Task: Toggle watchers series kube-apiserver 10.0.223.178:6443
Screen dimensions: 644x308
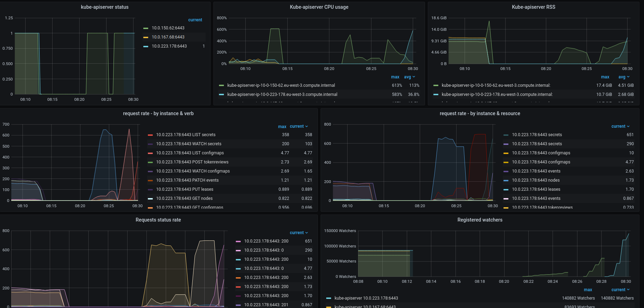Action: point(366,298)
